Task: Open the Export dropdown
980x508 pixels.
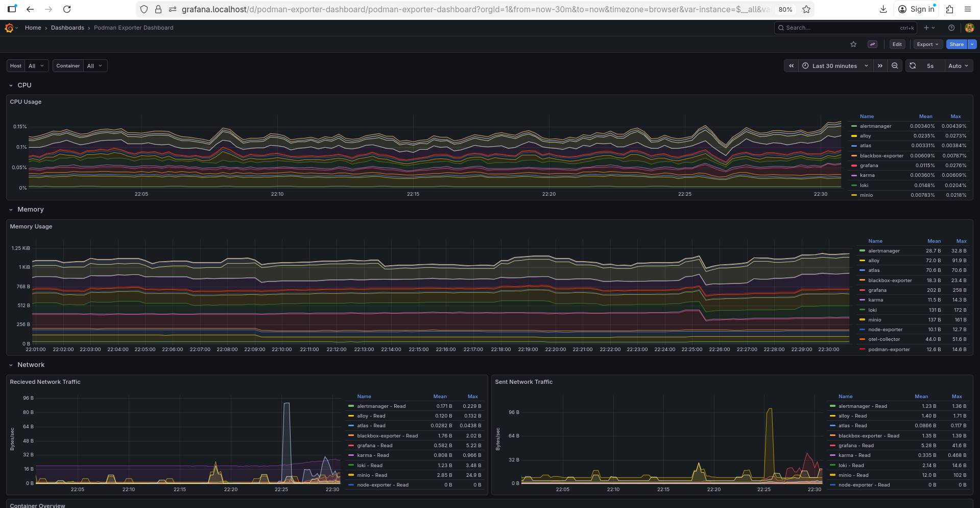Action: 927,44
